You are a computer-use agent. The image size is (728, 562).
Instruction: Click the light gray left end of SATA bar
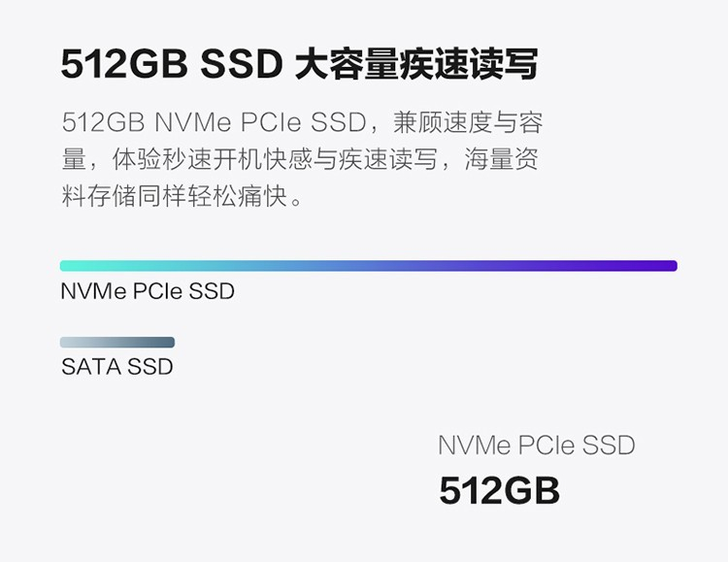[72, 343]
